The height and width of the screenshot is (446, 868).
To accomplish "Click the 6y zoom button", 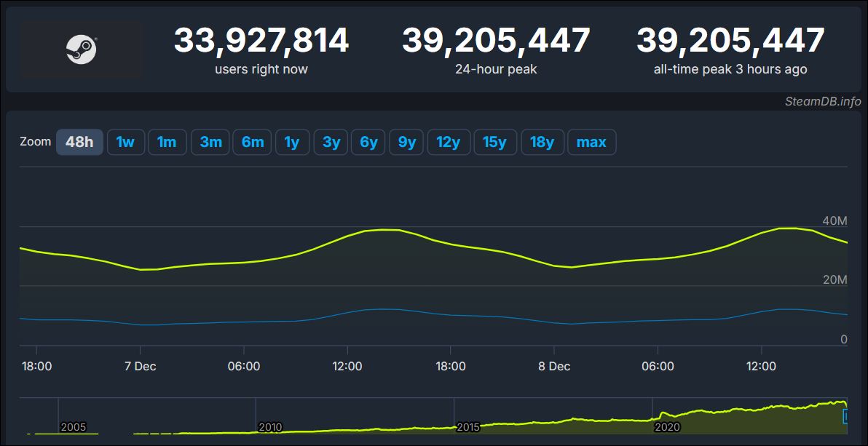I will click(368, 142).
